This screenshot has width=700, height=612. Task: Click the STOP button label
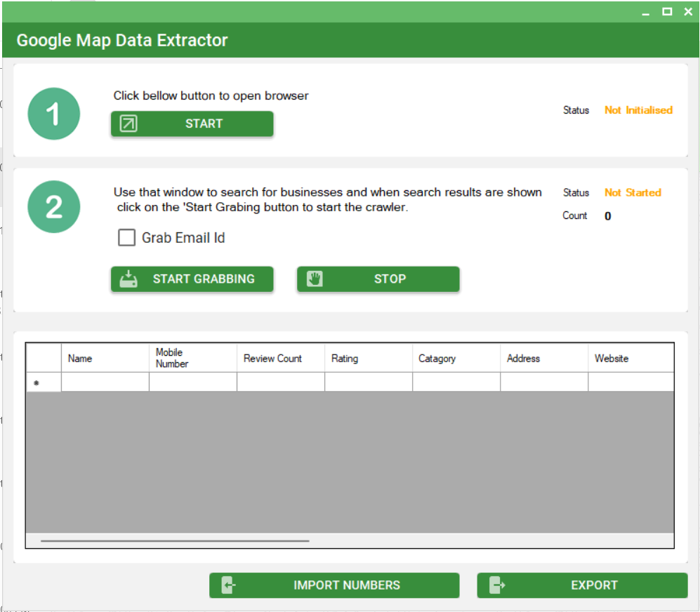[390, 279]
